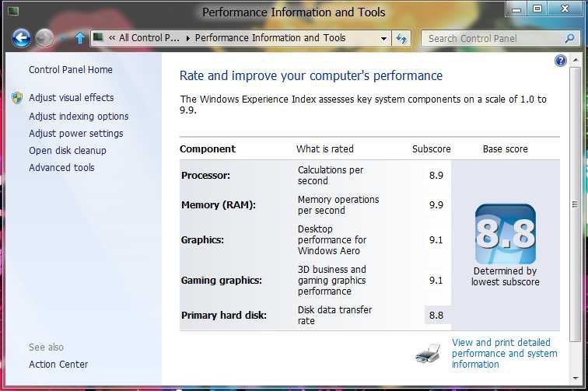Open Action Center link
This screenshot has width=588, height=391.
click(58, 364)
